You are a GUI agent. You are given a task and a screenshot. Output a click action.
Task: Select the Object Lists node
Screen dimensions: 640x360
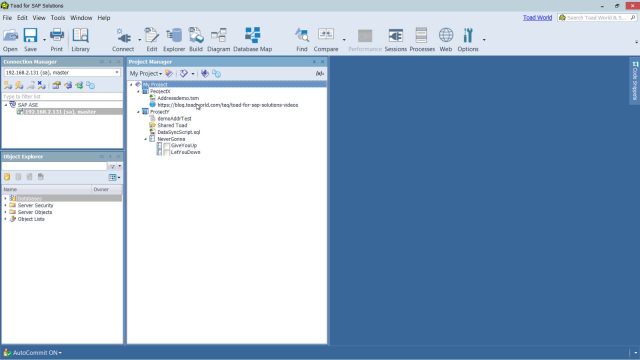pos(31,219)
